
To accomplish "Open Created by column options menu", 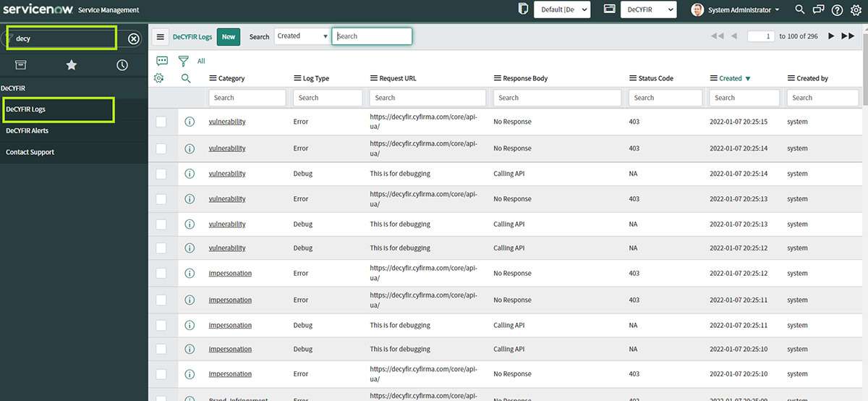I will 791,78.
